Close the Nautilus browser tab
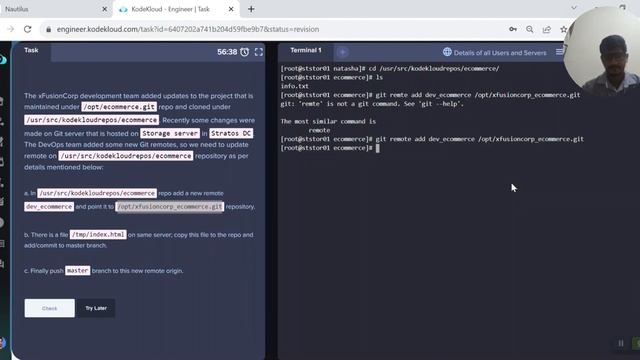Screen dimensions: 640x360 [104, 9]
